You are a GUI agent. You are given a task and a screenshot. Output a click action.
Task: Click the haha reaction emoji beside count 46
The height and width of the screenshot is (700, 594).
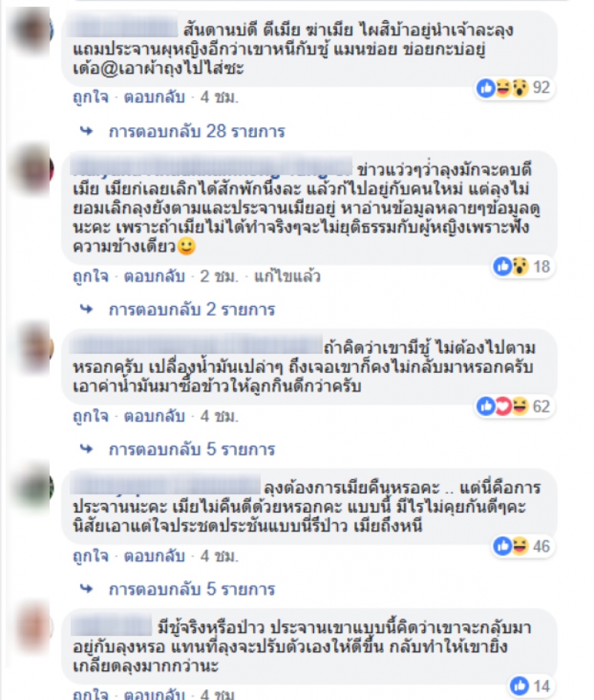click(x=520, y=546)
